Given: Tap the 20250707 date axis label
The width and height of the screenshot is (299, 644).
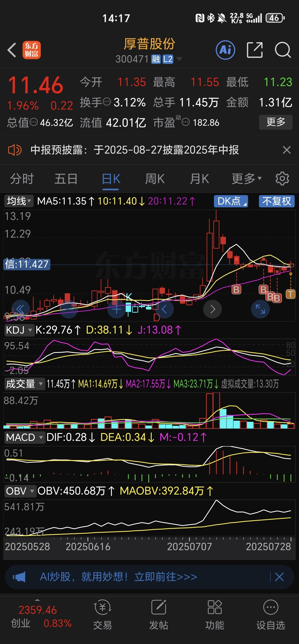Looking at the screenshot, I should (x=190, y=547).
